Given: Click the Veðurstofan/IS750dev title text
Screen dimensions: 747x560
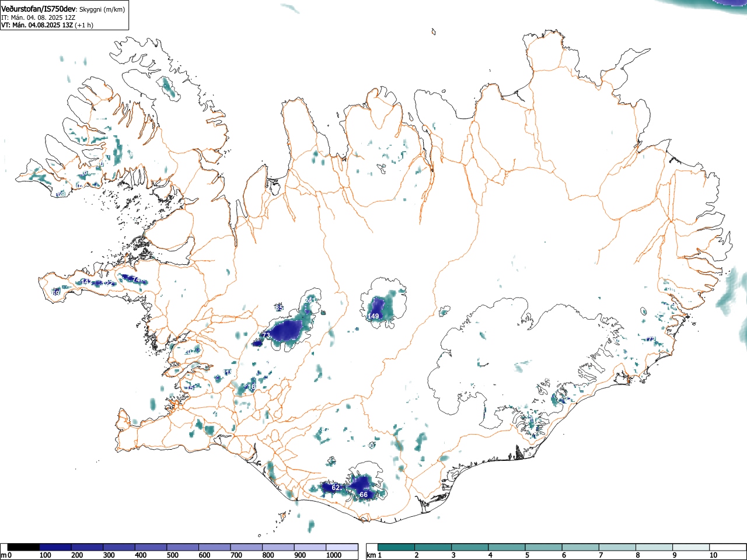Looking at the screenshot, I should 39,9.
